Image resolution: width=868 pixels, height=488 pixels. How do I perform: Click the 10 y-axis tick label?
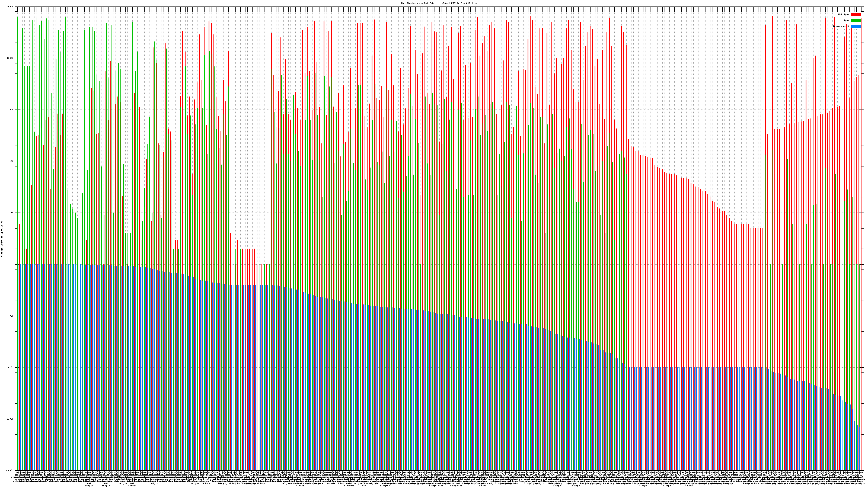[x=12, y=213]
